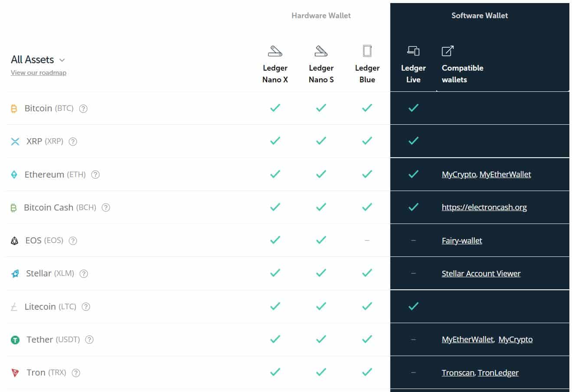Click the XRP (XRP) asset name
The image size is (572, 392).
45,141
